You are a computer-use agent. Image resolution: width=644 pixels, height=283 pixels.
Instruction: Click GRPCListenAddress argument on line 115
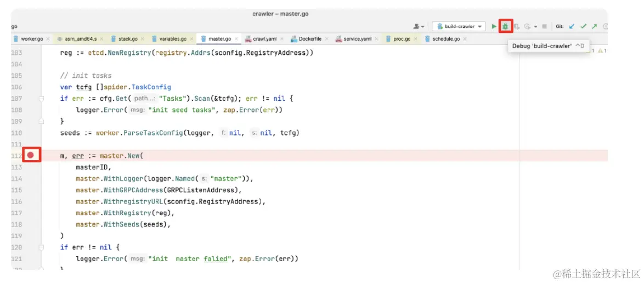click(202, 190)
